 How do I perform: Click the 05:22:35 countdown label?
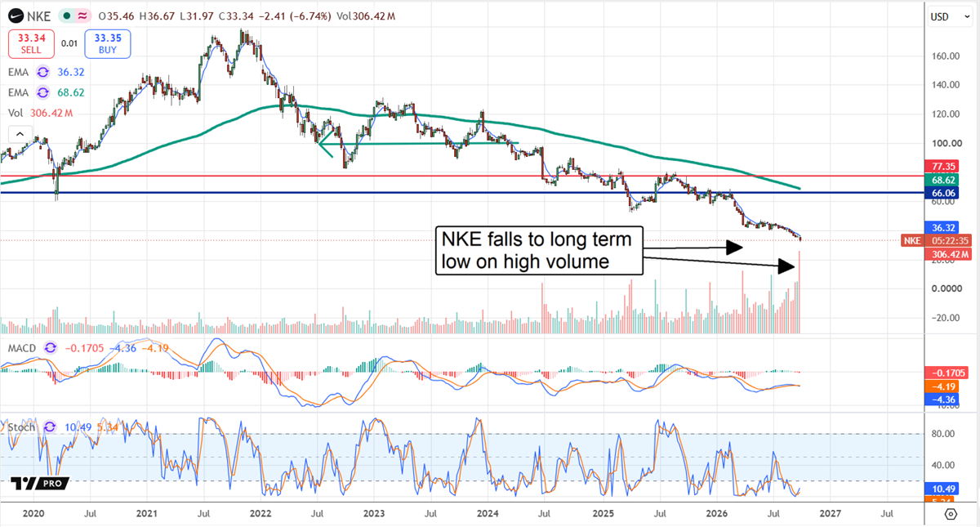947,240
